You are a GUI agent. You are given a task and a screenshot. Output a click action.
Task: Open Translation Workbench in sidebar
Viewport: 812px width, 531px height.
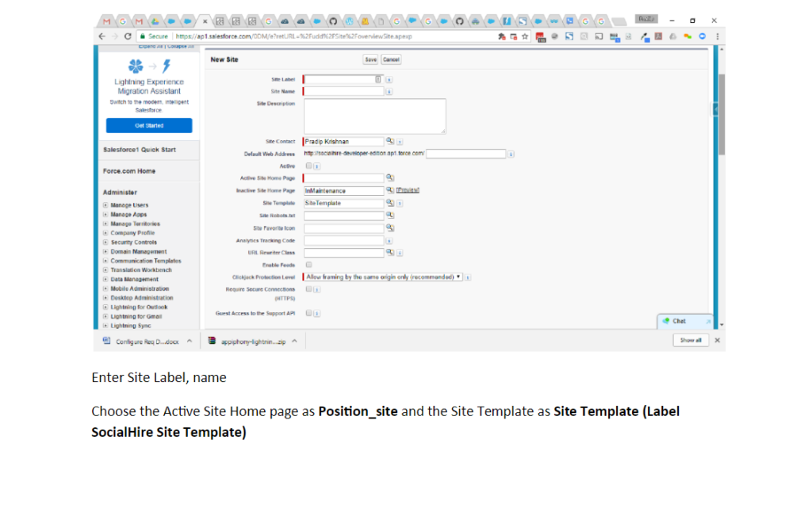click(141, 270)
